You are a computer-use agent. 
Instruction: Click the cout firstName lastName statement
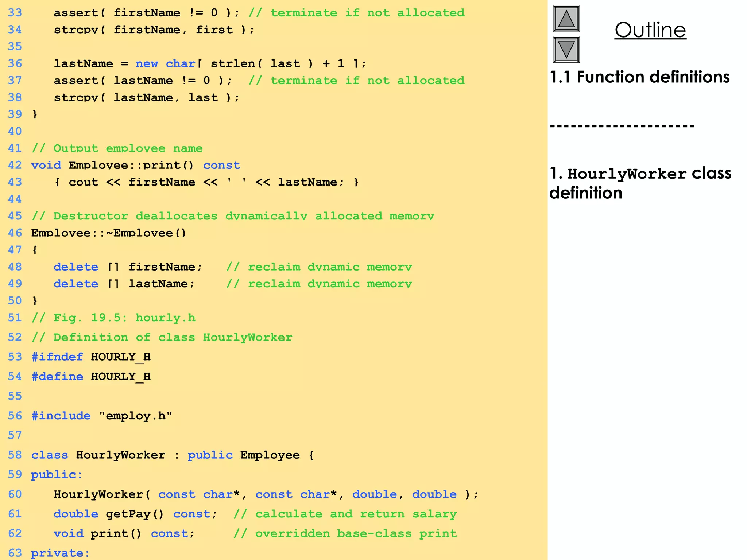[206, 182]
